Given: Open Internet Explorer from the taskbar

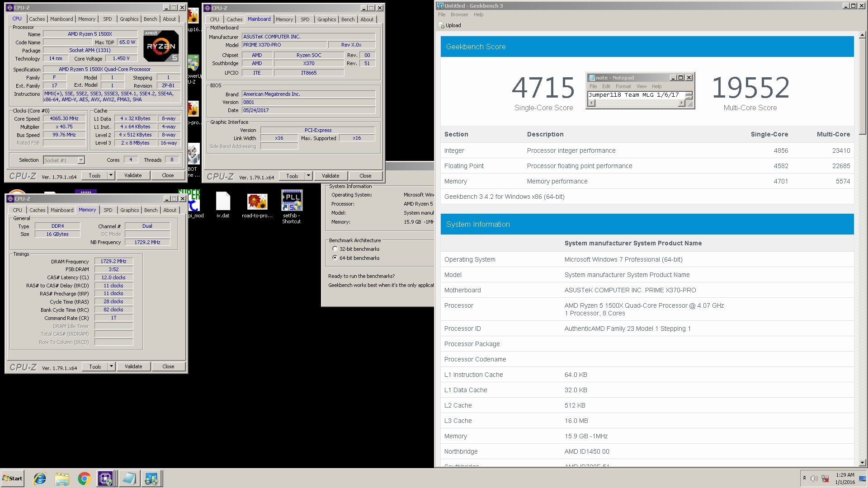Looking at the screenshot, I should pos(40,479).
